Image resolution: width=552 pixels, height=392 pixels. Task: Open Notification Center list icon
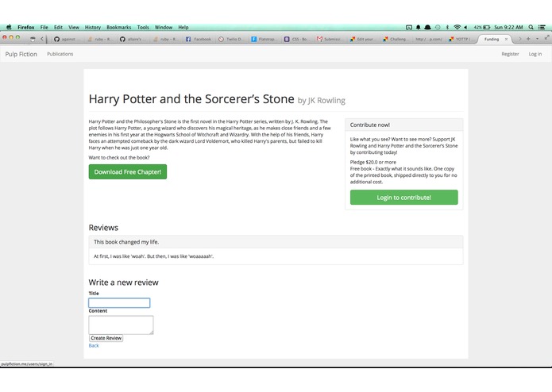pos(542,27)
